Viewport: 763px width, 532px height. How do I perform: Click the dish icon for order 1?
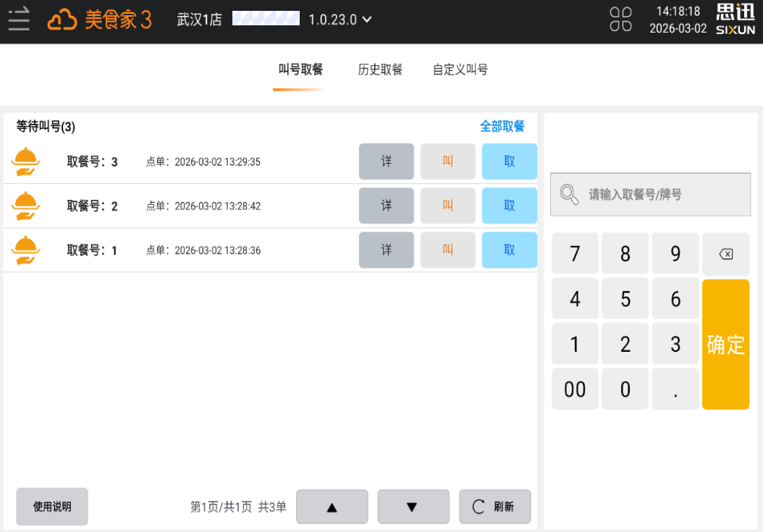pos(25,250)
